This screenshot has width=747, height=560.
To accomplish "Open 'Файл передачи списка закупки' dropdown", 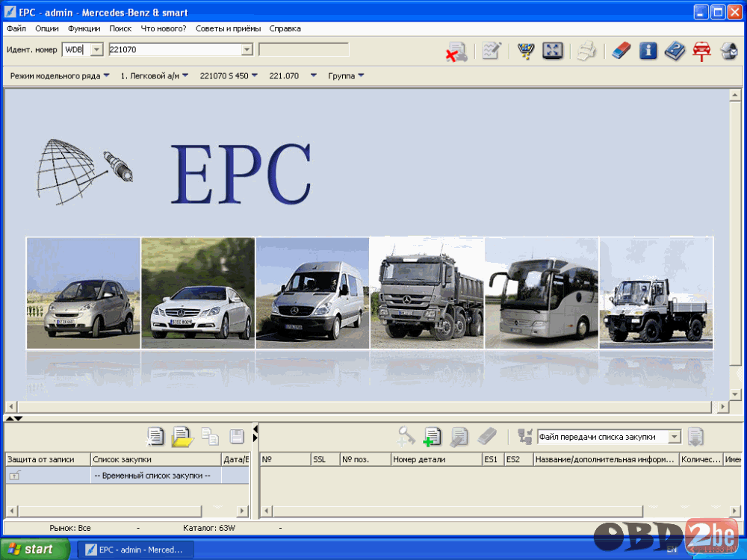I will (675, 437).
